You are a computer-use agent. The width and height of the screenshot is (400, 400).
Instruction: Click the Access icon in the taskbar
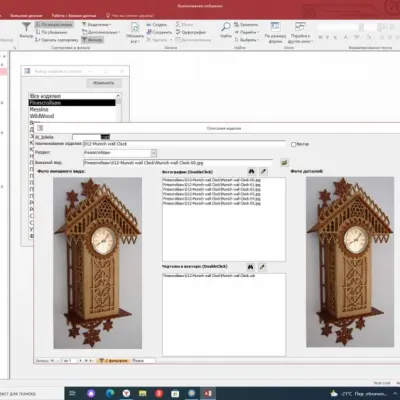coord(208,393)
